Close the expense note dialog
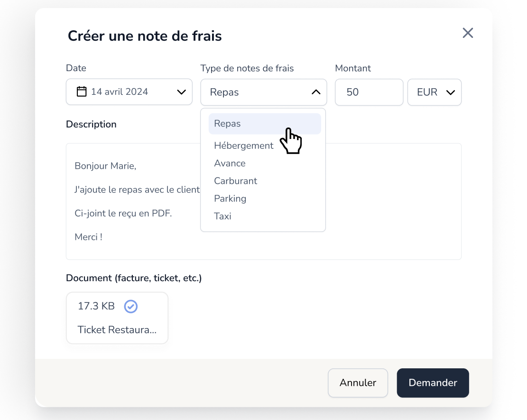 coord(468,33)
